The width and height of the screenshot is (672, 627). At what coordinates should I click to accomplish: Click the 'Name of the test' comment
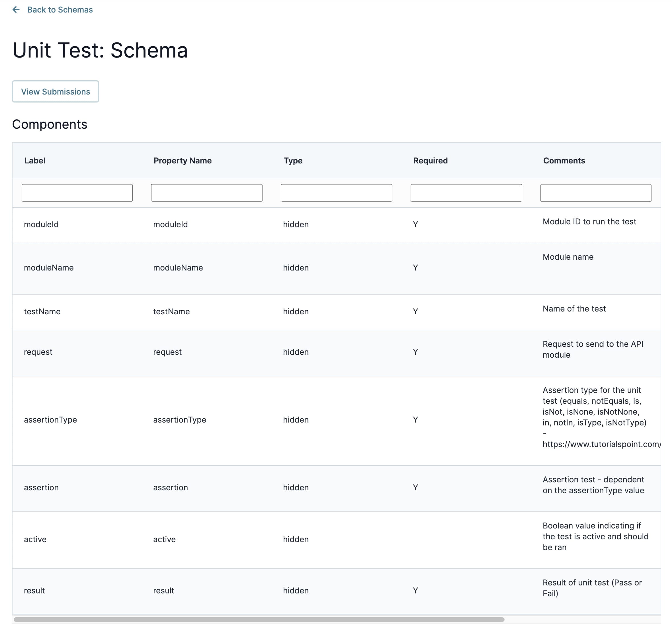click(x=574, y=309)
